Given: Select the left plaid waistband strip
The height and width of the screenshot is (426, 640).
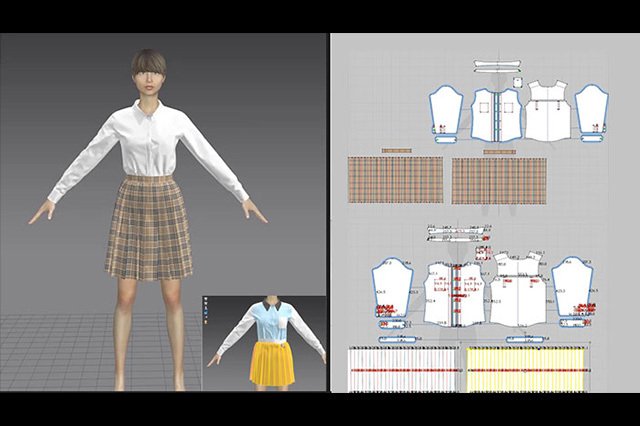Looking at the screenshot, I should point(396,151).
